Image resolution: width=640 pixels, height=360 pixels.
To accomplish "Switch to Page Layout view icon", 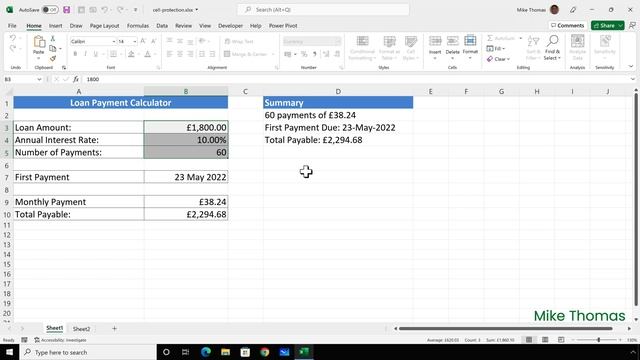I will coord(545,340).
